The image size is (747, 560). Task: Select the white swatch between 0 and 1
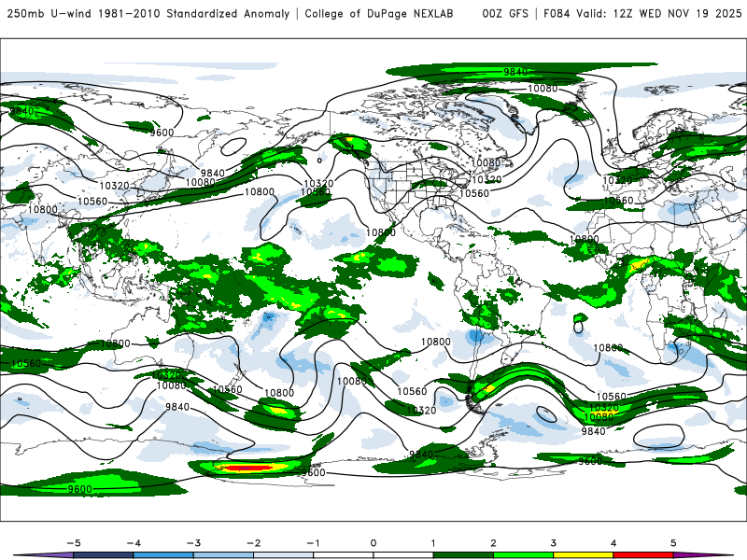tap(403, 555)
